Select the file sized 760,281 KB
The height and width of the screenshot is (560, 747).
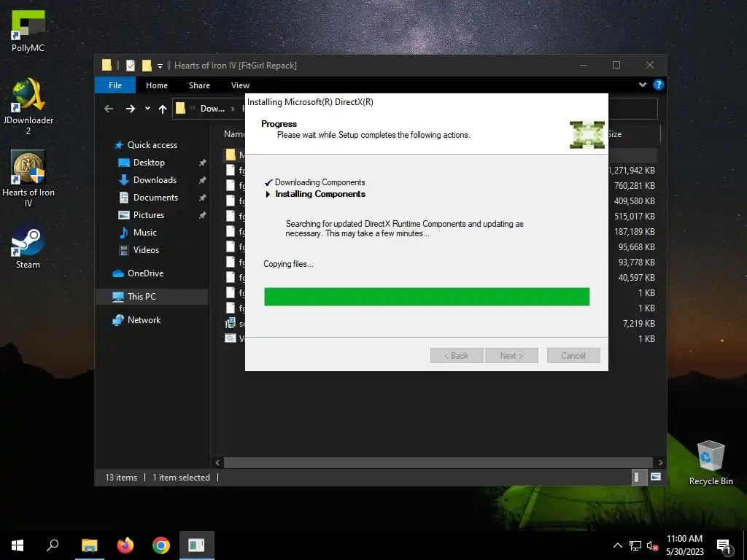[635, 186]
